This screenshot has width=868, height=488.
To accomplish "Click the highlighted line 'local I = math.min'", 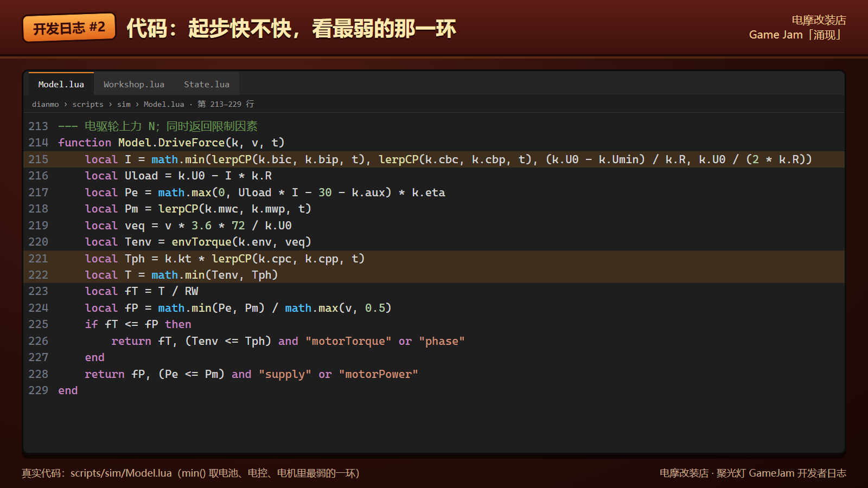I will (434, 159).
